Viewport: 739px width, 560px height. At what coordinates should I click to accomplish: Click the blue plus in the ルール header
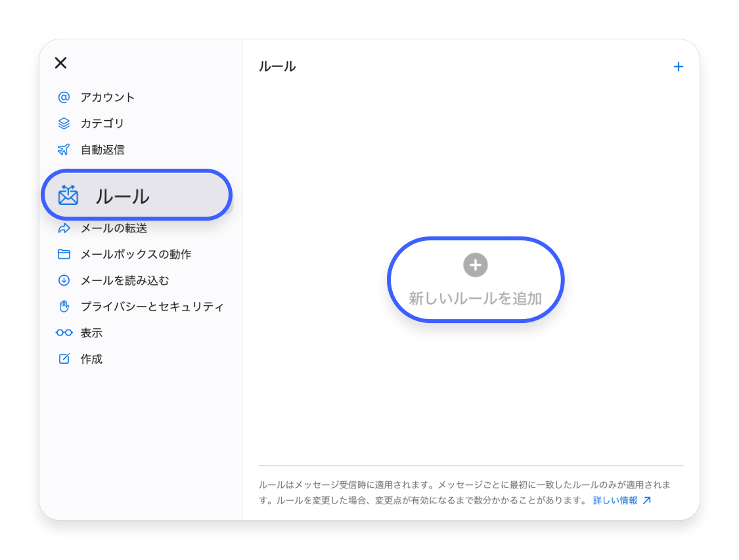pos(678,66)
